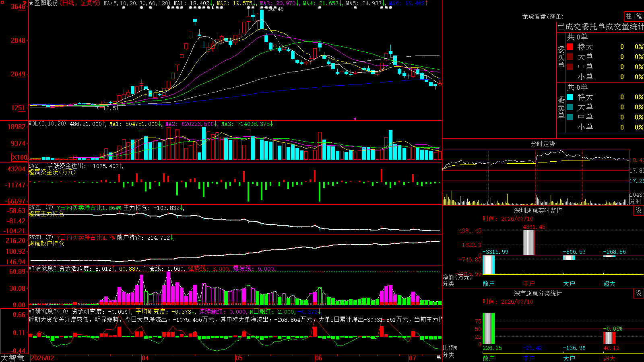
Task: Select 大户 category in 深市超赢分类统计 chart
Action: pyautogui.click(x=569, y=358)
